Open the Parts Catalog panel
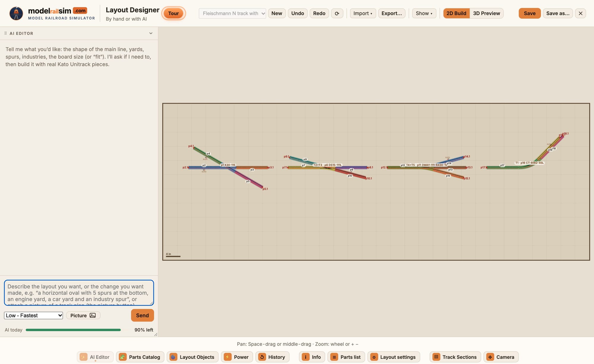This screenshot has width=594, height=364. pyautogui.click(x=140, y=357)
